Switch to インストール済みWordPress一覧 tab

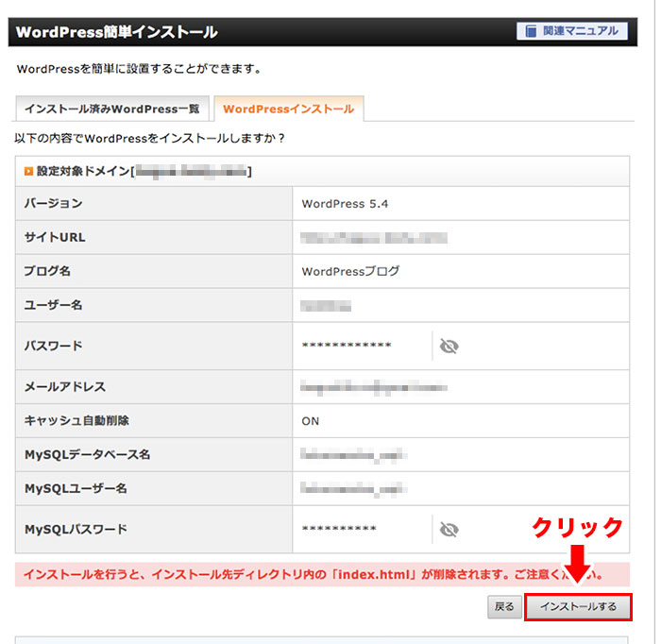(x=112, y=110)
